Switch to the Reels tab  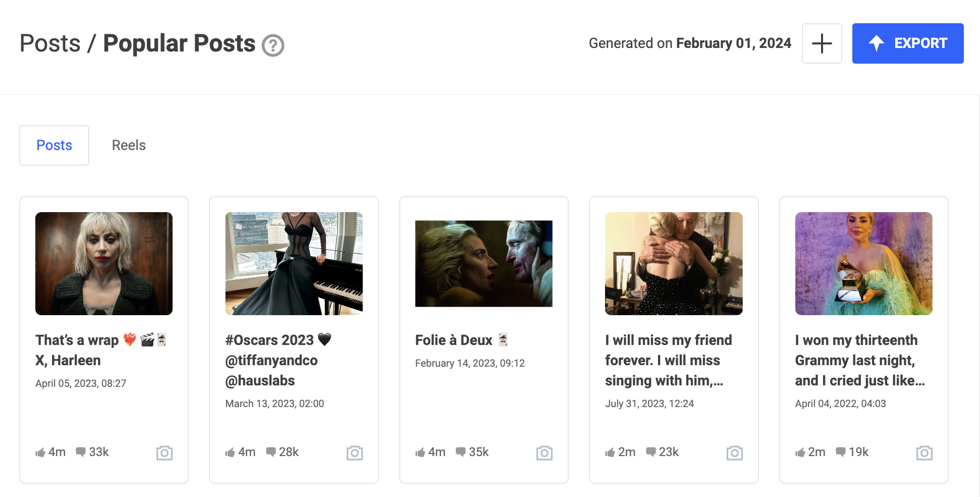tap(129, 145)
